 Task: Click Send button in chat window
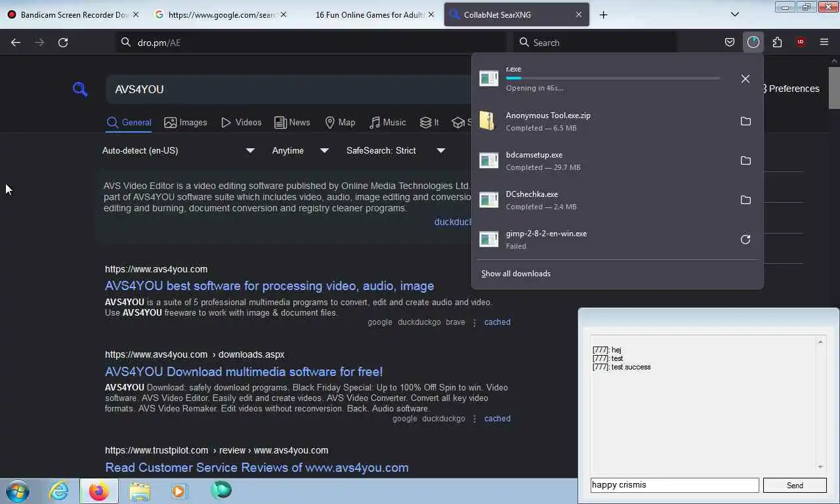pyautogui.click(x=795, y=486)
